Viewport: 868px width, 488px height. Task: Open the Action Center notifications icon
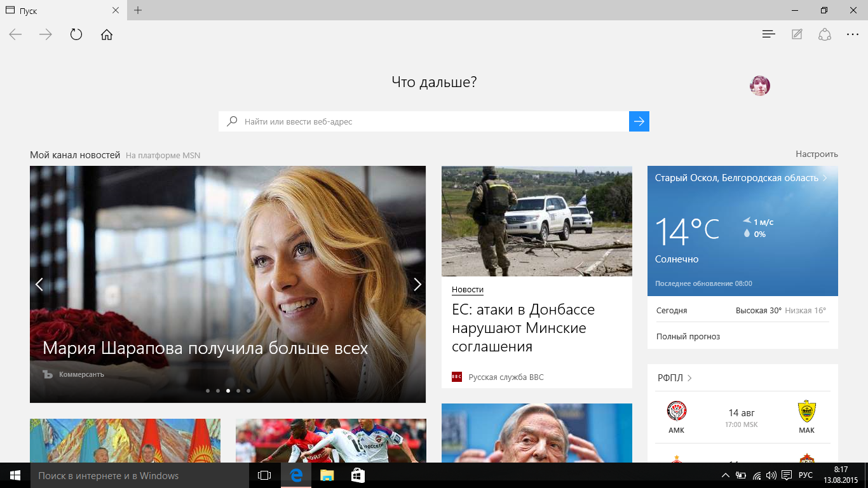pos(787,475)
